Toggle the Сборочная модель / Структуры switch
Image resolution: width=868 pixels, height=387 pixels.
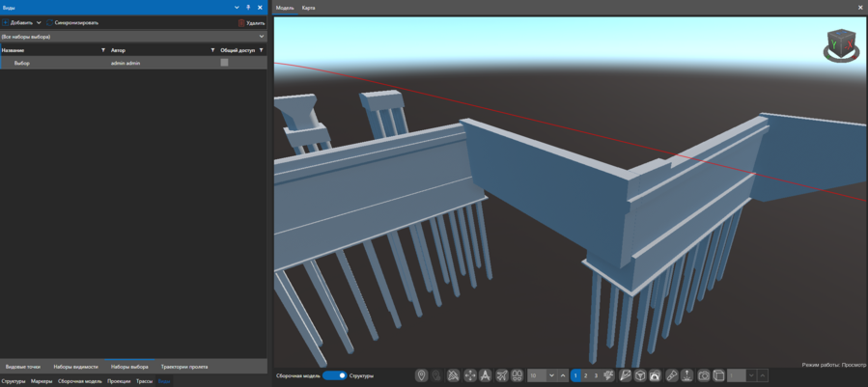334,375
